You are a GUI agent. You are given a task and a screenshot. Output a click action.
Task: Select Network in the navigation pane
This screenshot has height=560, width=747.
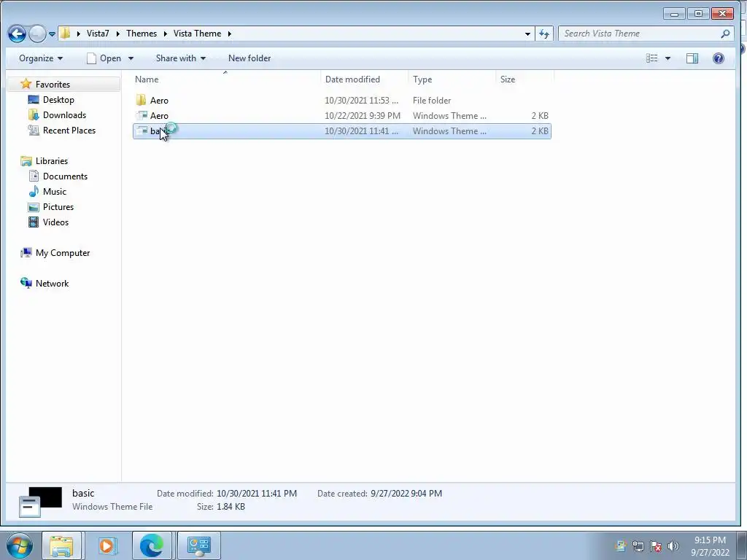52,284
